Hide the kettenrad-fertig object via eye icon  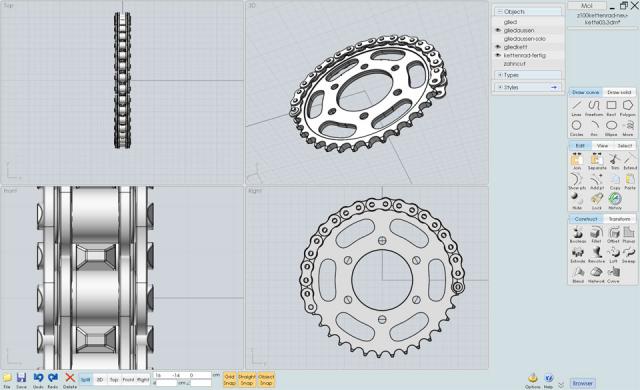tap(498, 55)
